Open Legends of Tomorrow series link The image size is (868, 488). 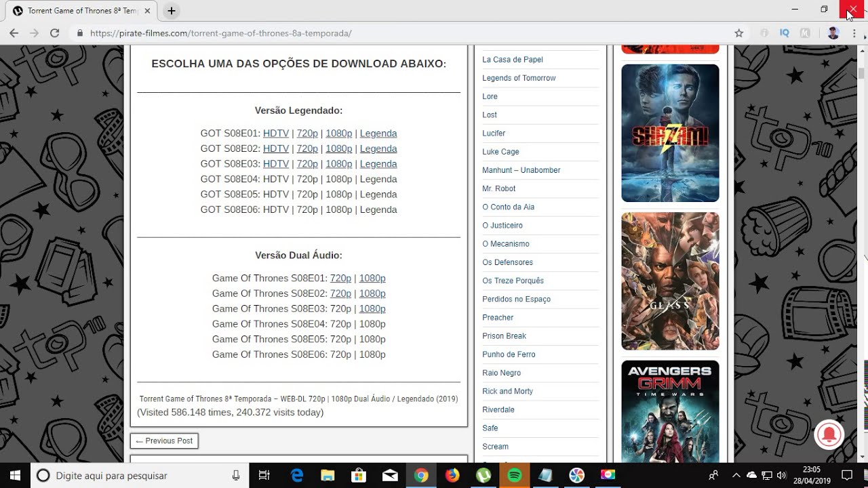point(519,78)
